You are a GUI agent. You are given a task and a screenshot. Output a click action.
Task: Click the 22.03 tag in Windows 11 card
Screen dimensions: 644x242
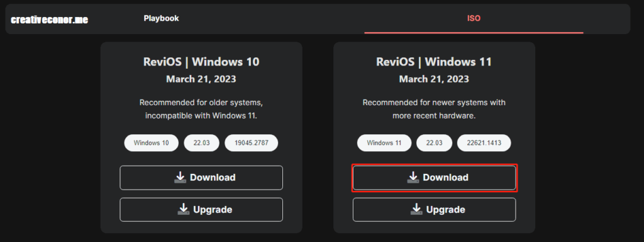tap(434, 143)
